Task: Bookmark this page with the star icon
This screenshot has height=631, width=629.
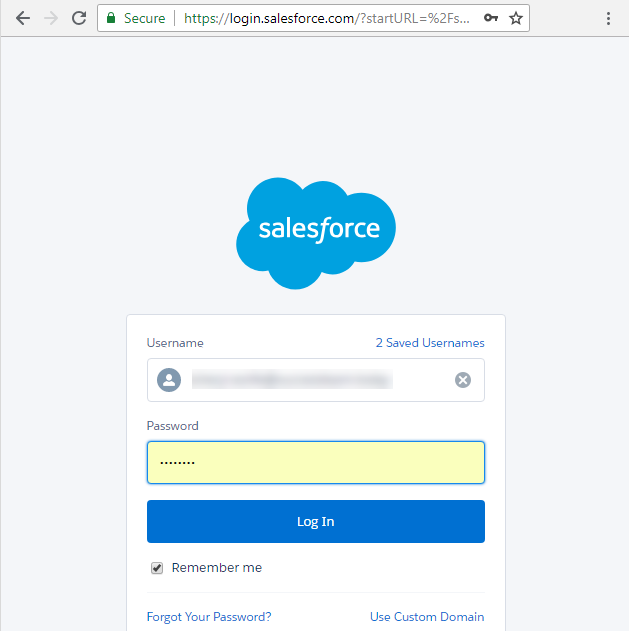Action: pos(516,18)
